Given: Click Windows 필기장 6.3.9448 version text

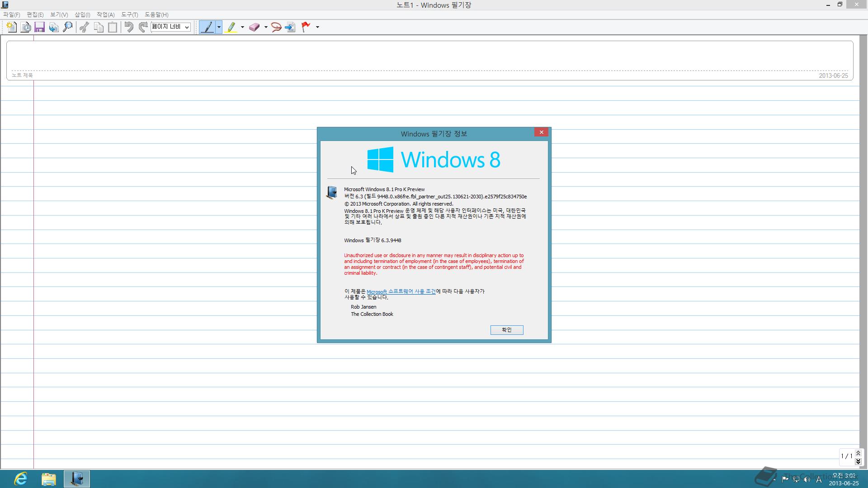Looking at the screenshot, I should [373, 240].
